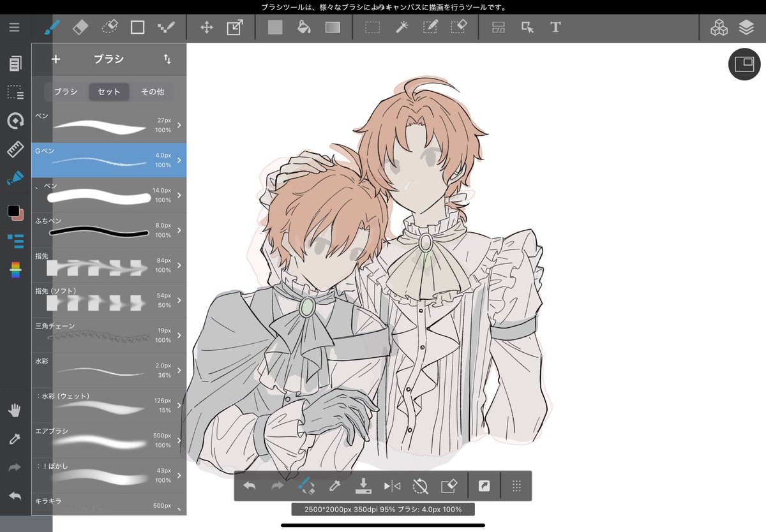The width and height of the screenshot is (766, 532).
Task: Select the Brush tool in top toolbar
Action: point(52,27)
